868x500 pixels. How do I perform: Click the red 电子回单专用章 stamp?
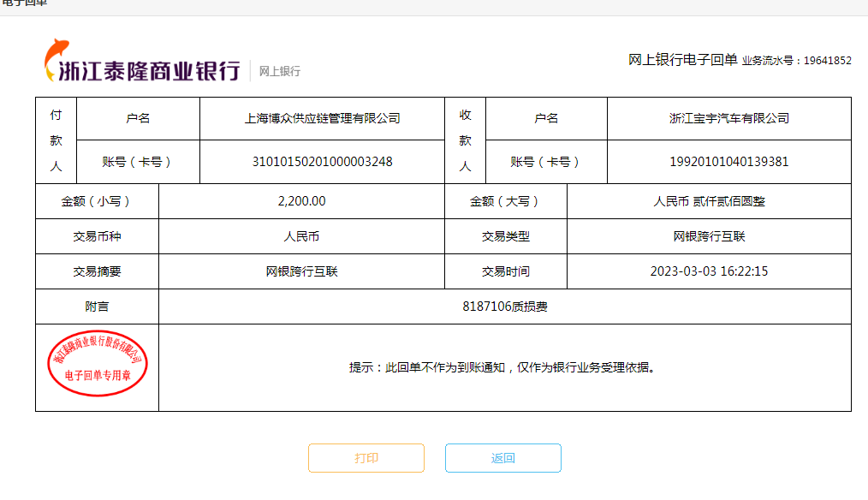[x=96, y=364]
